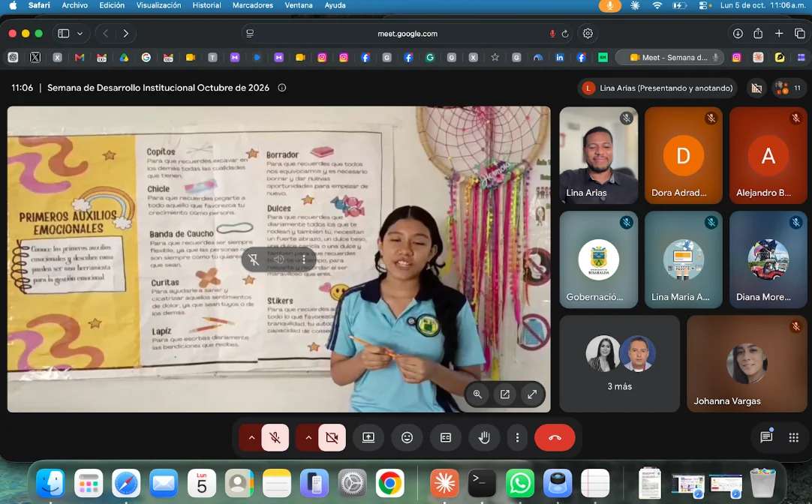The height and width of the screenshot is (504, 812).
Task: Share the current Safari page
Action: pos(758,34)
